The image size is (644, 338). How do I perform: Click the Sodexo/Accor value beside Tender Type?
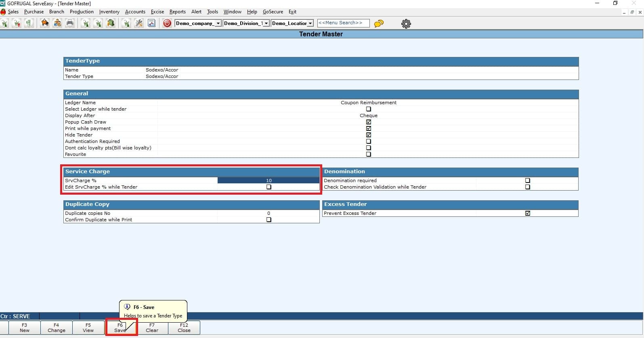tap(162, 76)
